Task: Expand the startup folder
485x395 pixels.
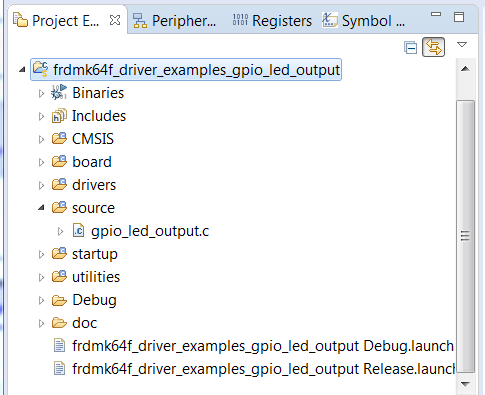Action: pos(41,254)
